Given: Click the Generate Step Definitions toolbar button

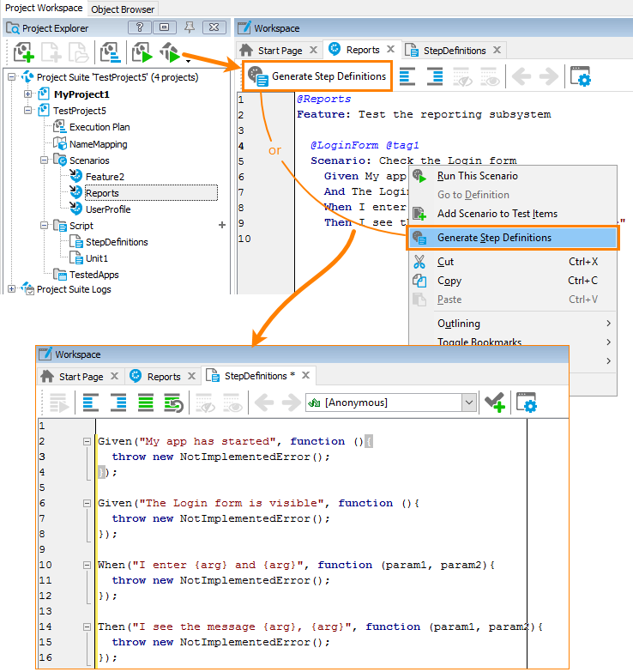Looking at the screenshot, I should click(317, 76).
